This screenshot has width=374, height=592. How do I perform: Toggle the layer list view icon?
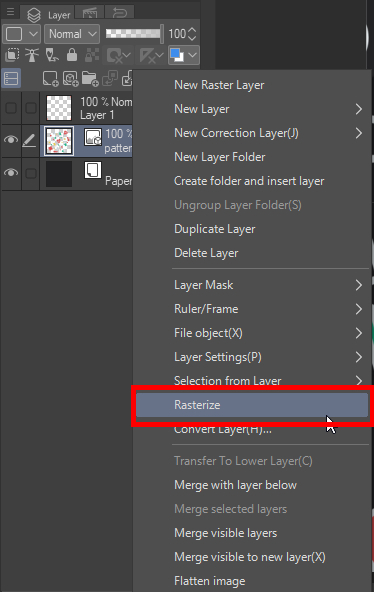point(11,79)
